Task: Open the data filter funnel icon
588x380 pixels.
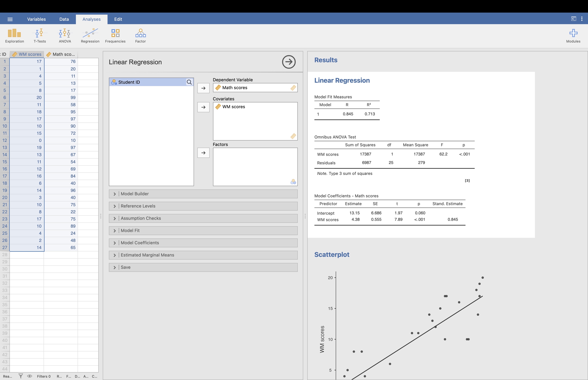Action: pyautogui.click(x=21, y=376)
